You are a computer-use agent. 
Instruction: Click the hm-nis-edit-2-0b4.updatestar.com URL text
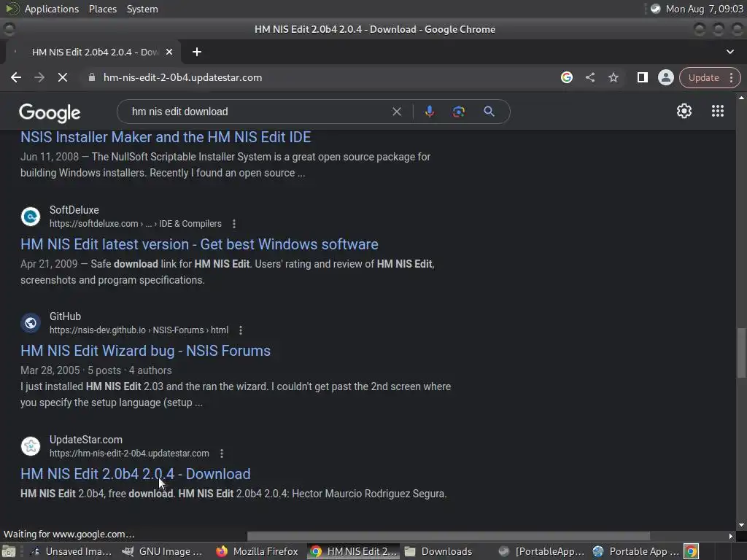click(129, 454)
